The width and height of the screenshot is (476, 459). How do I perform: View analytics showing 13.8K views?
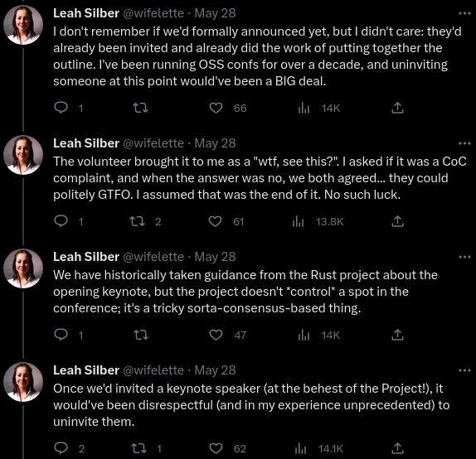click(x=318, y=222)
